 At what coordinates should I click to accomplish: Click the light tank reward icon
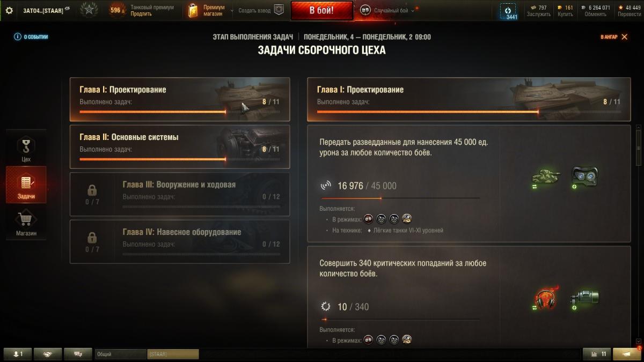click(545, 176)
